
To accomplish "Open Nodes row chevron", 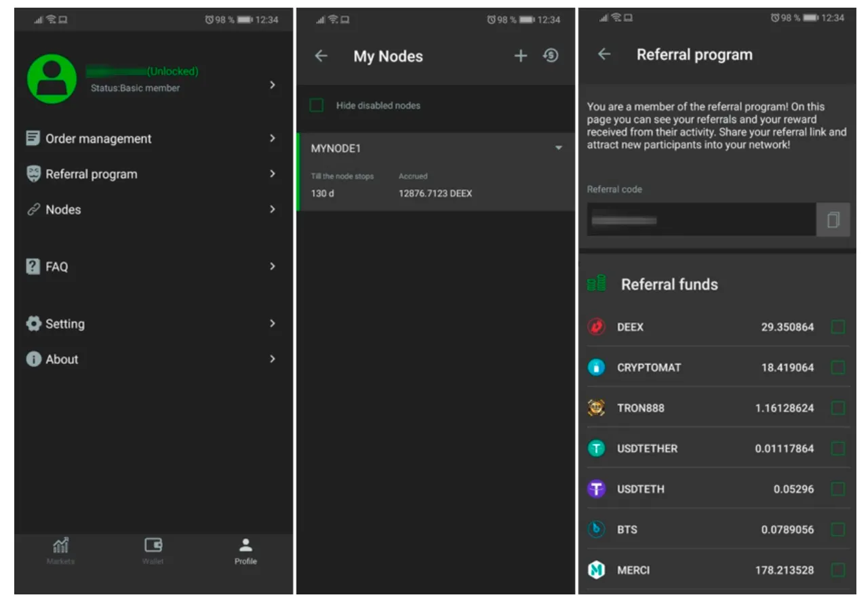I will pos(273,209).
